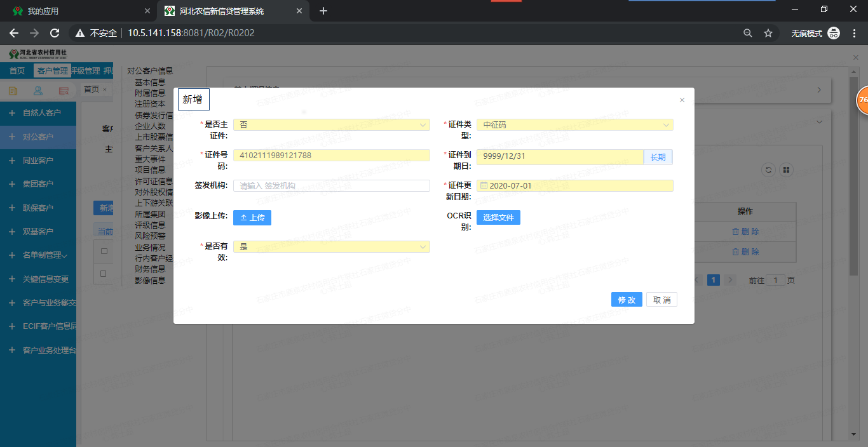Click the 长期 button beside expiry date
Viewport: 868px width, 447px height.
click(658, 157)
